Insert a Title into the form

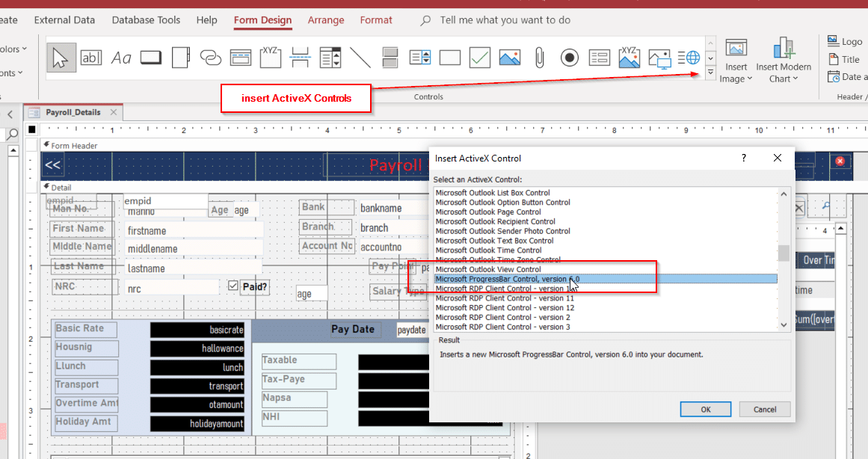click(x=843, y=58)
